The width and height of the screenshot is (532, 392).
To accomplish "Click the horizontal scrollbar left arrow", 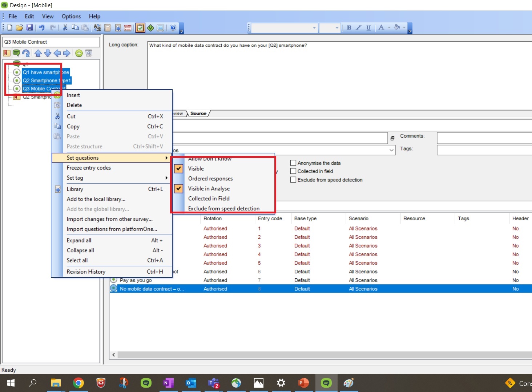I will pos(114,355).
